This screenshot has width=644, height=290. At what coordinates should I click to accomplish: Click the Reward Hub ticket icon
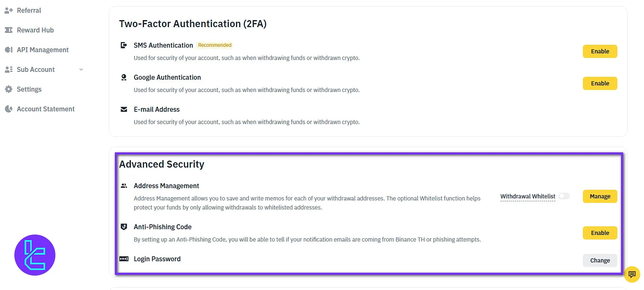pyautogui.click(x=9, y=30)
